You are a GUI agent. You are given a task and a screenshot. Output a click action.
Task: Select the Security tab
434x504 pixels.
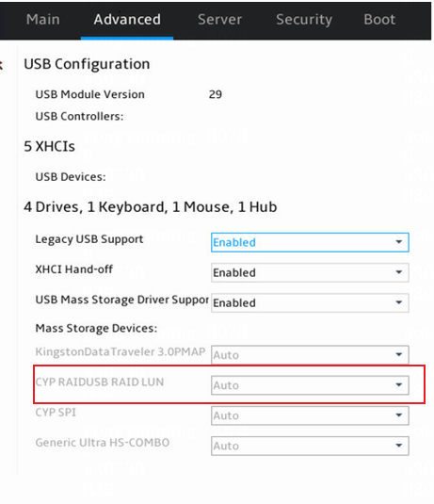304,20
